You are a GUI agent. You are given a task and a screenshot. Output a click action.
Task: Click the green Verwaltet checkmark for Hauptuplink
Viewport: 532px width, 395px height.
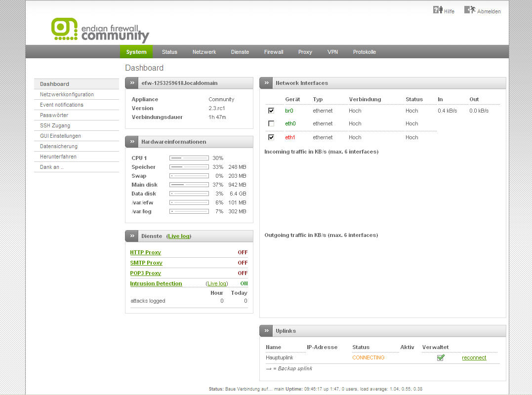tap(441, 357)
